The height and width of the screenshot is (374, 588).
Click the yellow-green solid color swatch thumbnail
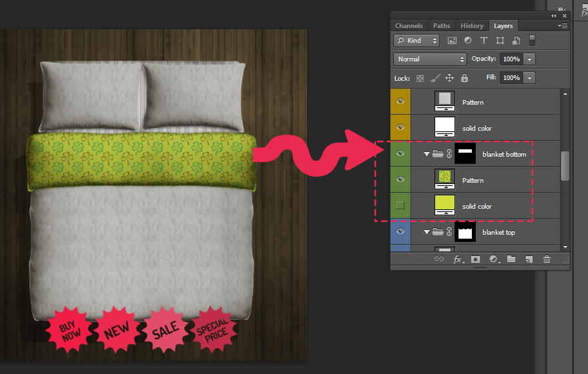[x=445, y=205]
